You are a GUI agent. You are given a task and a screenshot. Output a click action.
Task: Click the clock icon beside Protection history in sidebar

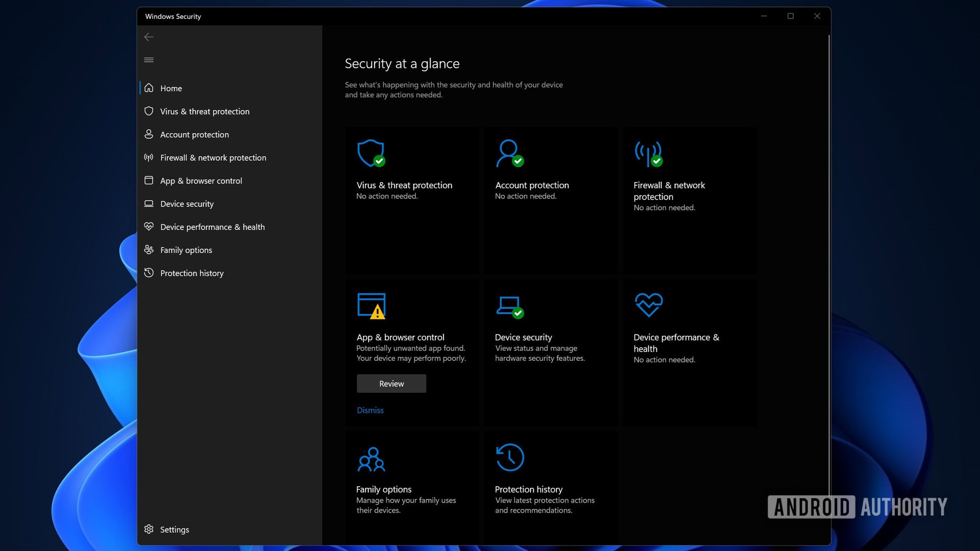149,272
